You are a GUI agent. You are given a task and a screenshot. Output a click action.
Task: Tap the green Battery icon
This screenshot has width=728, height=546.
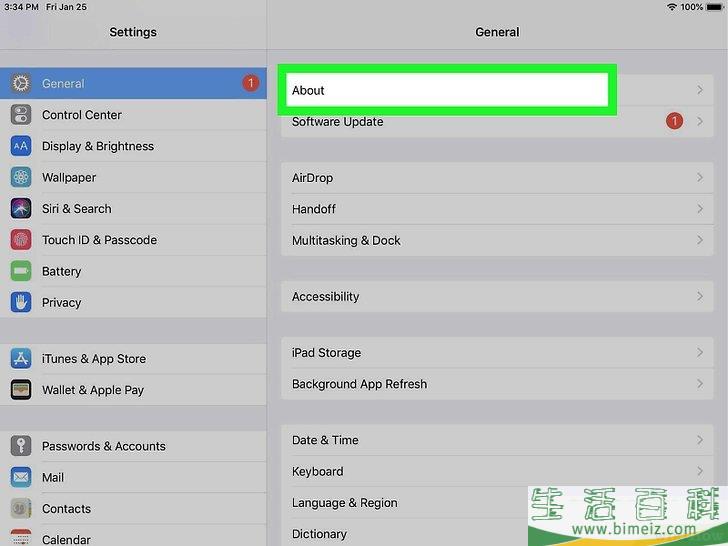point(21,271)
